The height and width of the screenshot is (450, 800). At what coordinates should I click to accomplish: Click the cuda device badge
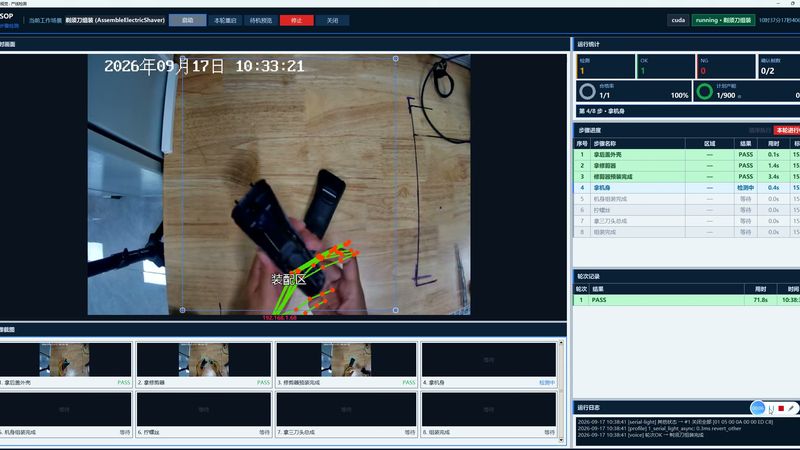(x=678, y=20)
